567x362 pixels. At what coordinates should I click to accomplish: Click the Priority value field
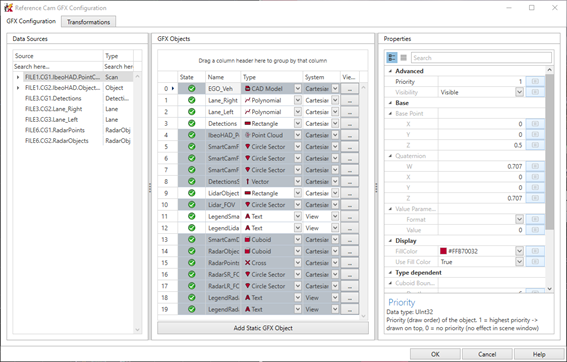[x=481, y=82]
